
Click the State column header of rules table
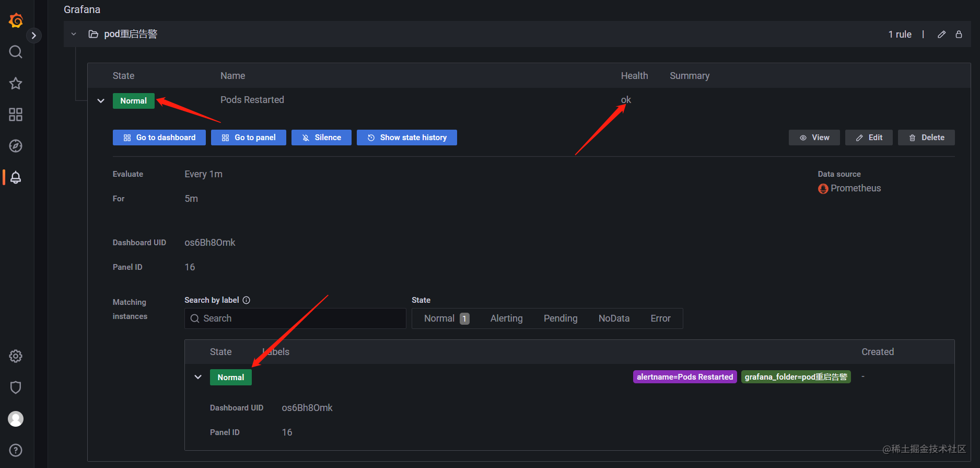pyautogui.click(x=123, y=76)
